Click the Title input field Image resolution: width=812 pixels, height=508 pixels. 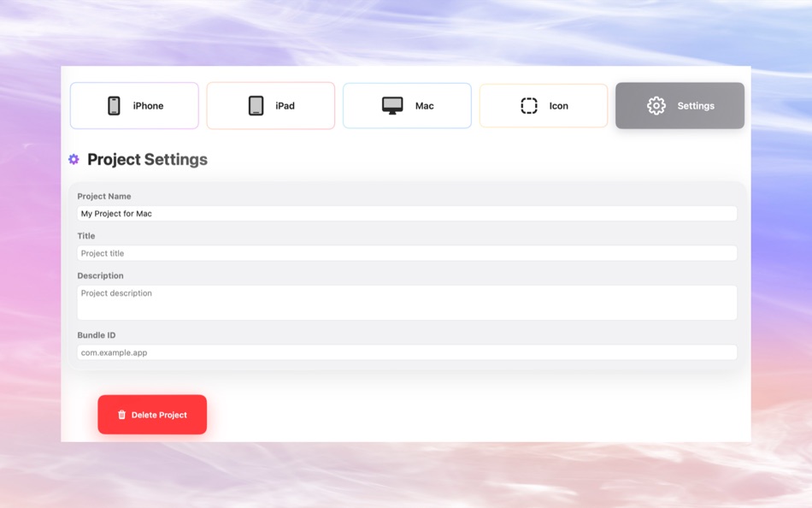click(x=406, y=253)
